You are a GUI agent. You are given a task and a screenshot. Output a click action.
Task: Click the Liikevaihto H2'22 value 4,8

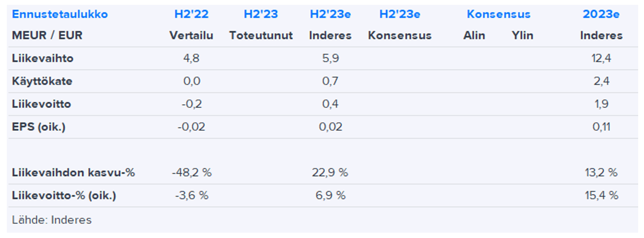point(191,58)
